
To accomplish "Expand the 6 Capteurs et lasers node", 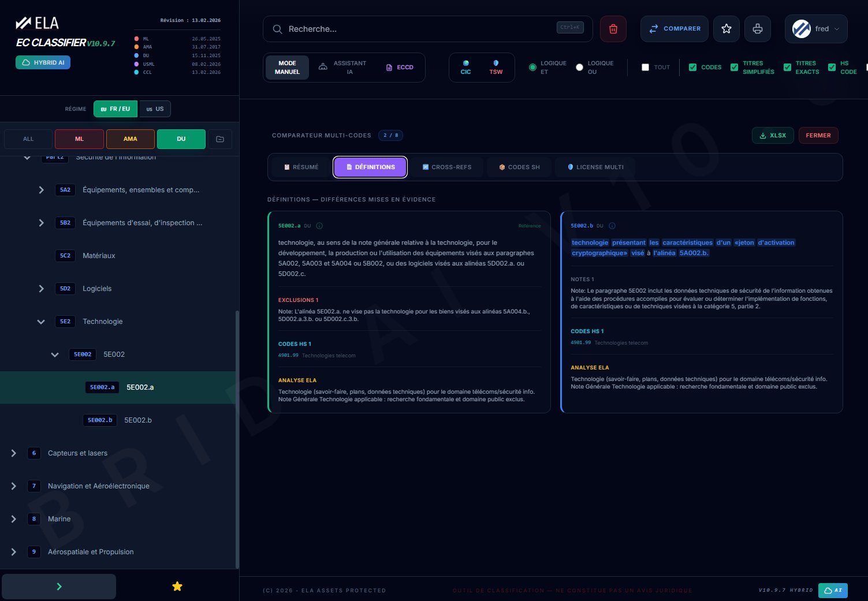I will pyautogui.click(x=14, y=453).
